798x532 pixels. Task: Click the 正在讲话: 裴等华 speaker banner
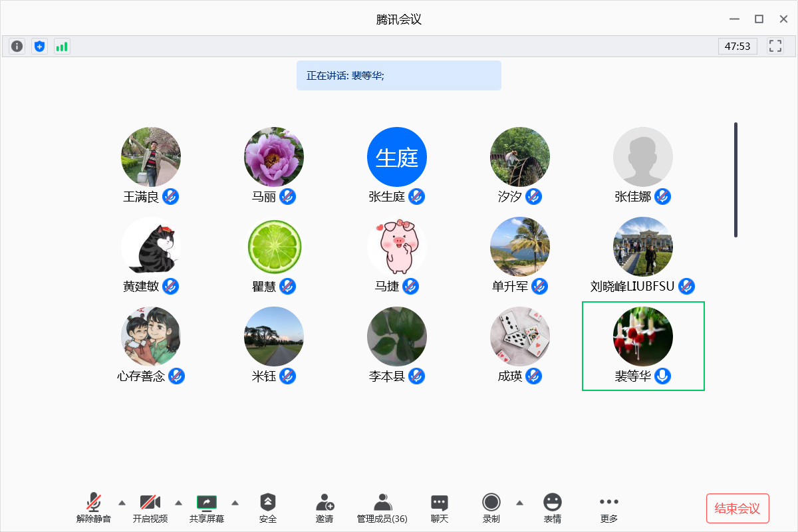tap(399, 75)
